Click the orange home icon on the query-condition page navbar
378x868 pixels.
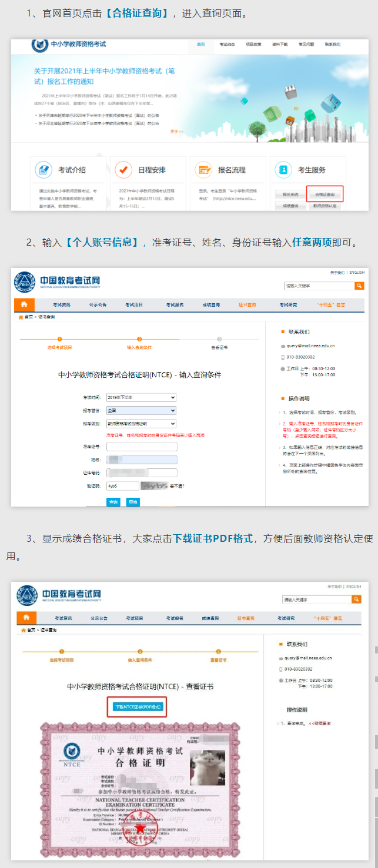24,305
